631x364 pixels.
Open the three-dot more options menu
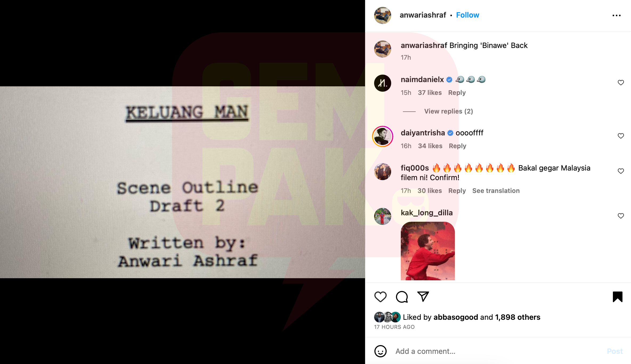click(617, 15)
